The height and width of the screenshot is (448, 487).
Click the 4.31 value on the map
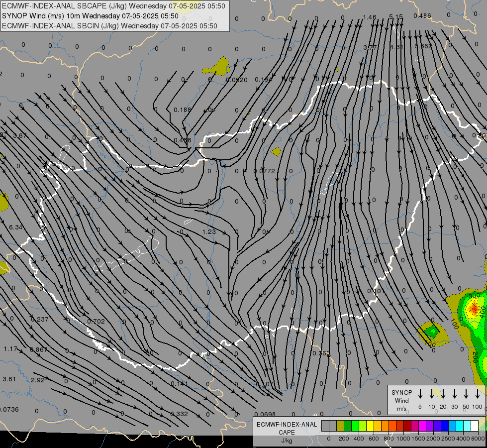coord(396,47)
